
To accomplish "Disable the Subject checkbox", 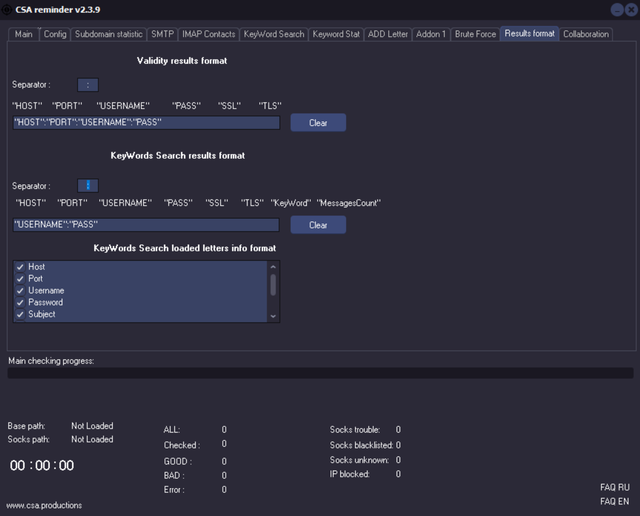I will pos(20,314).
